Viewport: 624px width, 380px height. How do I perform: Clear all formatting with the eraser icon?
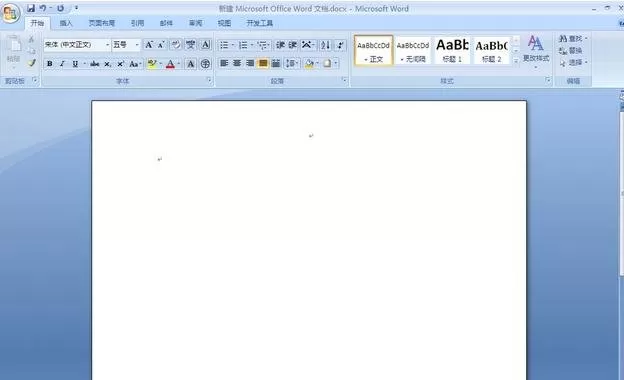coord(176,45)
